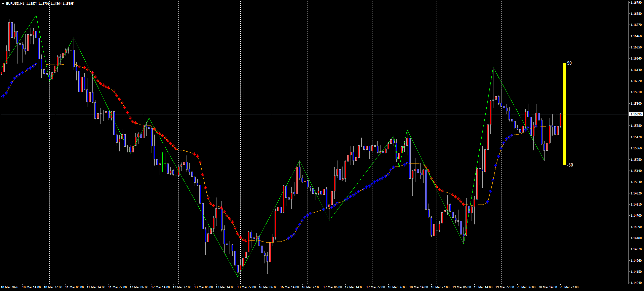The height and width of the screenshot is (291, 644).
Task: Click the 1.14040 bottom price scale label
Action: pyautogui.click(x=636, y=283)
